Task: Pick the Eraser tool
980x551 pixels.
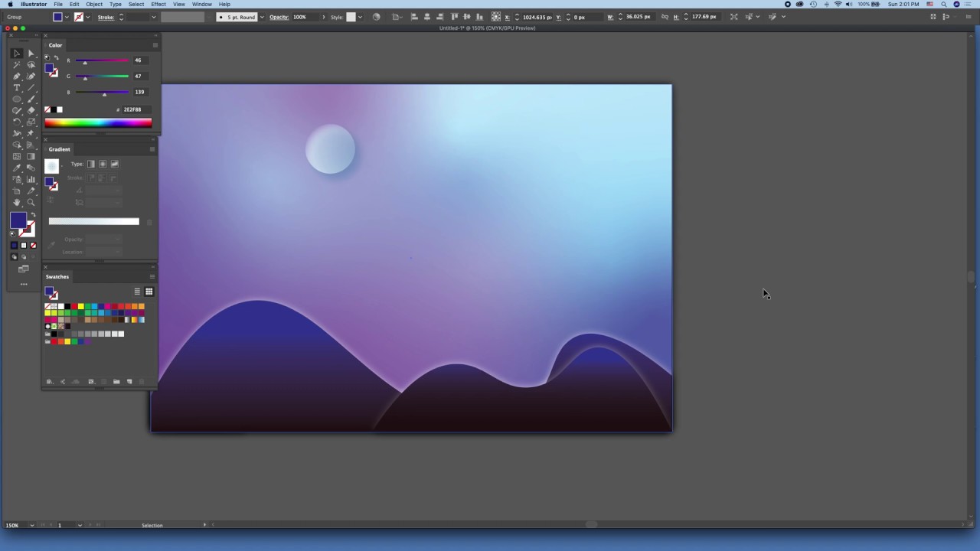Action: point(31,110)
